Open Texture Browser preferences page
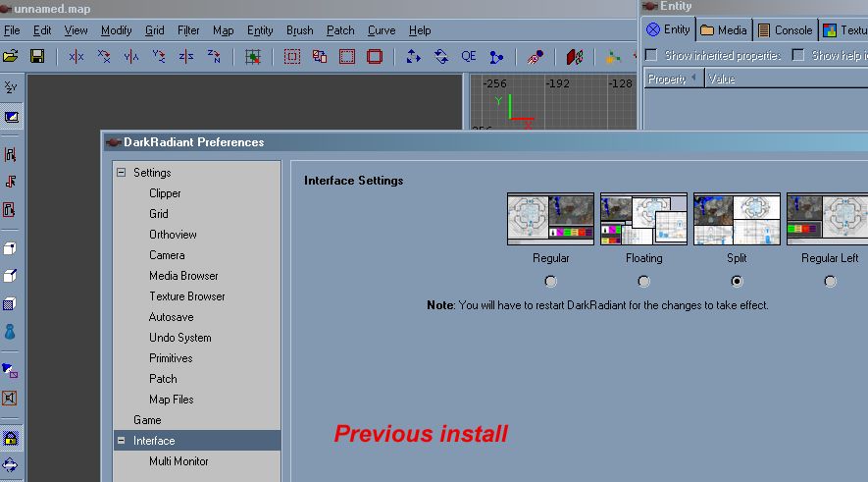 coord(186,296)
